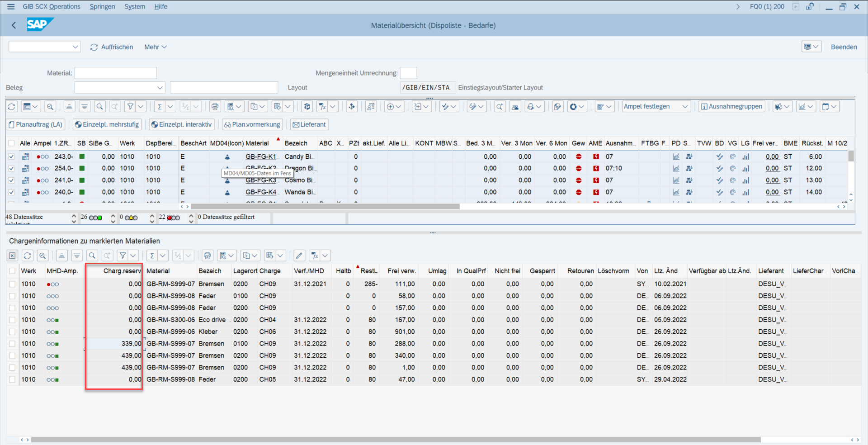Toggle the select-all checkbox beside 'Alle' header
The image size is (868, 445).
(x=12, y=143)
